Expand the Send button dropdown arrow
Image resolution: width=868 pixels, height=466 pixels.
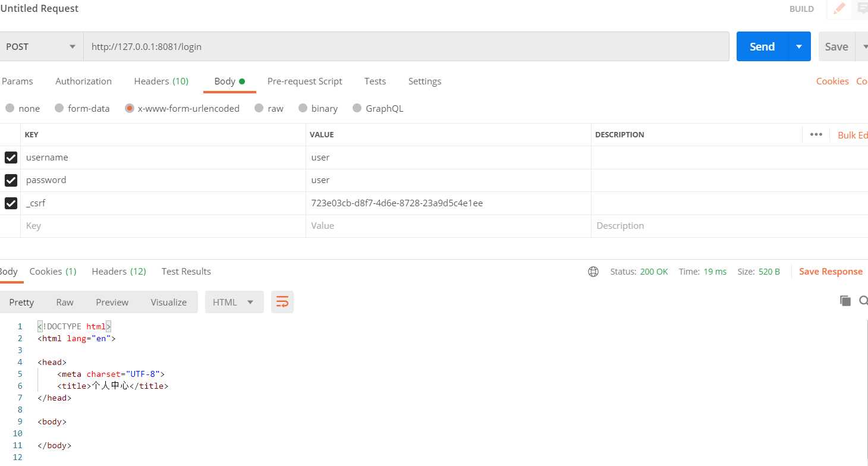click(x=799, y=46)
